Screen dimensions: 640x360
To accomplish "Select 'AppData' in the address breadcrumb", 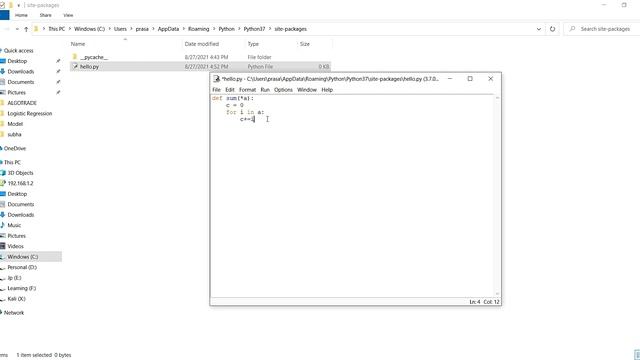I will click(168, 29).
